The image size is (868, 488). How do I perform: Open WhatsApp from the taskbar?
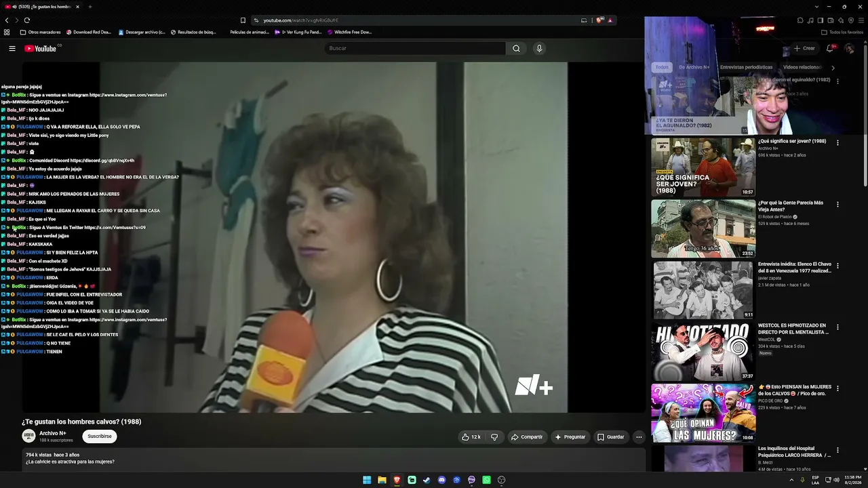(x=486, y=480)
